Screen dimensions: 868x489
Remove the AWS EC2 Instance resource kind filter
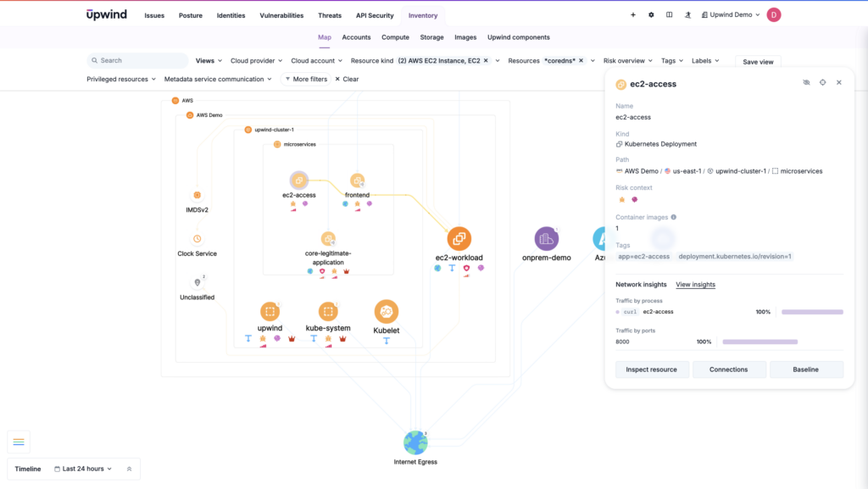[486, 60]
